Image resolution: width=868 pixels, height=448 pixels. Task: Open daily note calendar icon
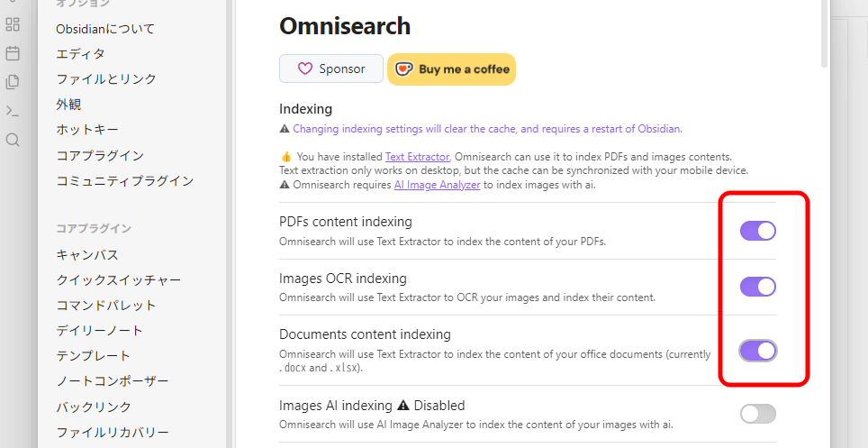point(13,53)
